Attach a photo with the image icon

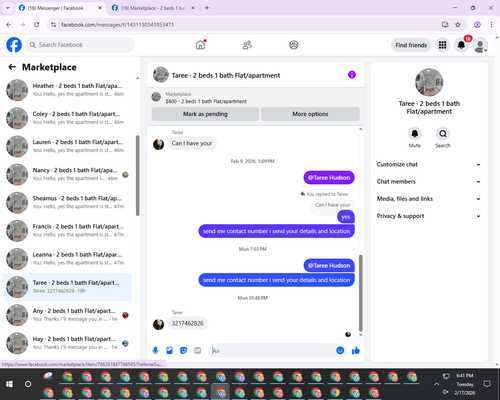click(x=169, y=350)
